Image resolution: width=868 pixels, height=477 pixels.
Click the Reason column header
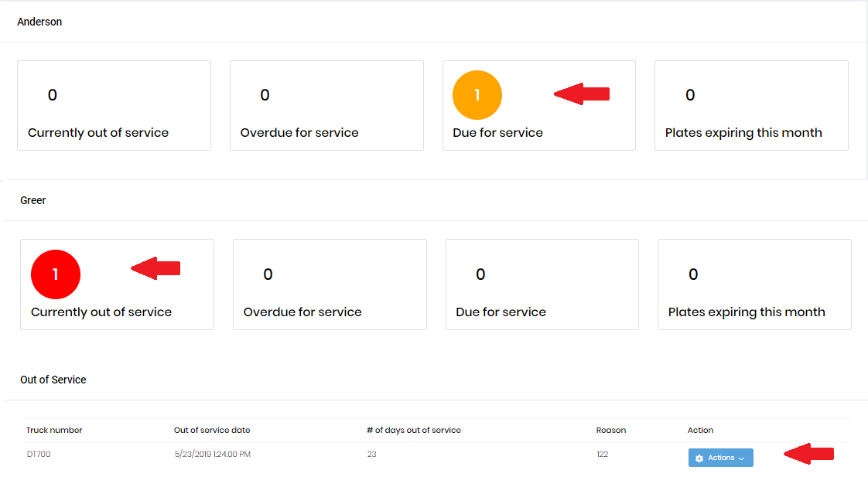611,430
